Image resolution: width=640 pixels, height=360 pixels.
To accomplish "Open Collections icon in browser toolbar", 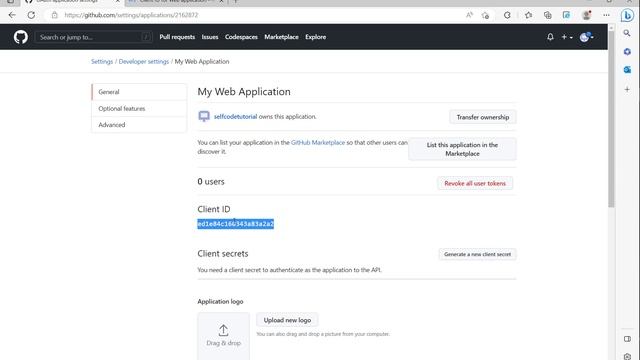I will click(x=547, y=15).
